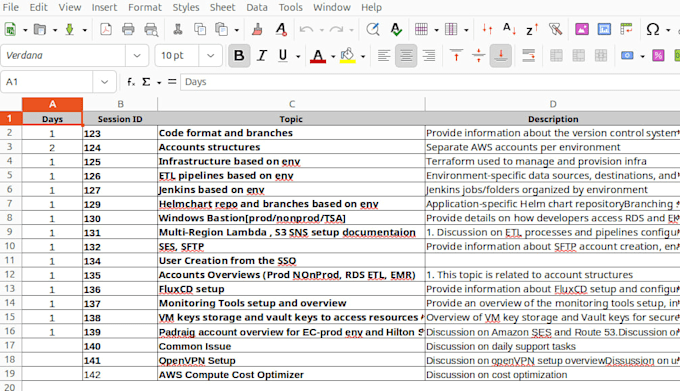Click the Redo arrow
Viewport: 680px width, 391px height.
(x=336, y=29)
